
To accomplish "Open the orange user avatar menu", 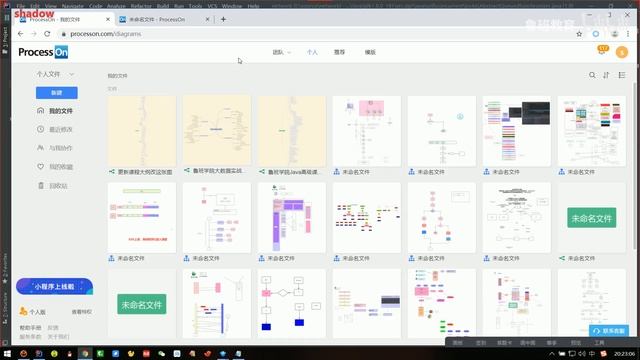I will [622, 52].
